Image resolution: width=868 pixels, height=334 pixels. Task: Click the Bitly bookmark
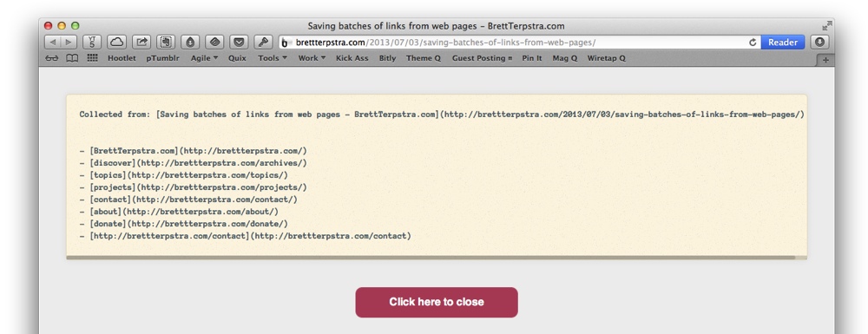click(x=387, y=58)
